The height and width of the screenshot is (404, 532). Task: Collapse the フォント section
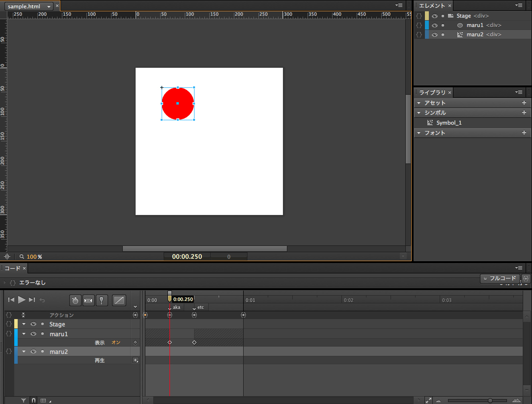(419, 133)
